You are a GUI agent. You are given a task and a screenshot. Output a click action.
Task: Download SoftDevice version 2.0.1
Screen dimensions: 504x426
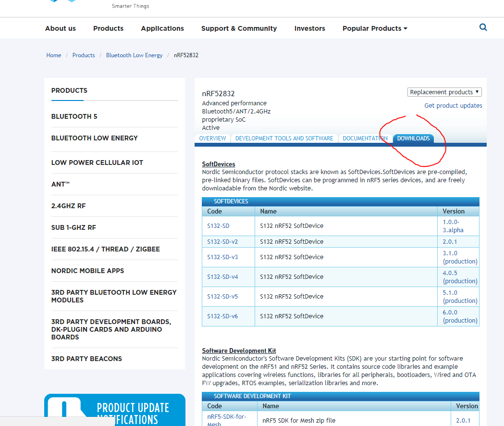coord(450,242)
